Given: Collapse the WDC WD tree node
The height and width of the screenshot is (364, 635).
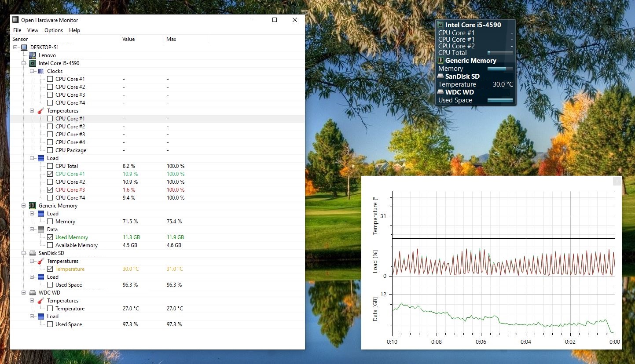Looking at the screenshot, I should (x=24, y=293).
